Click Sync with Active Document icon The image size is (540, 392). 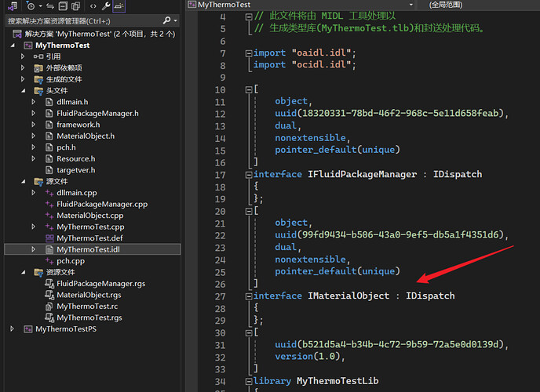click(50, 5)
